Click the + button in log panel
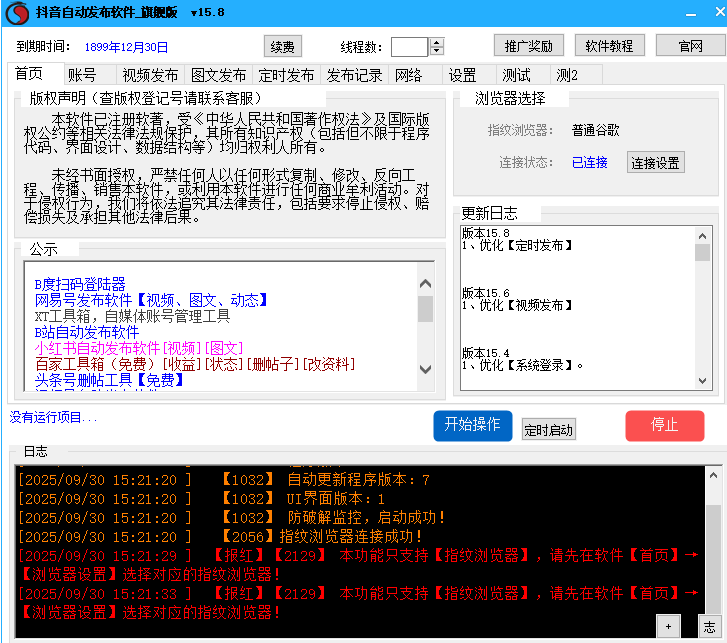 coord(668,627)
